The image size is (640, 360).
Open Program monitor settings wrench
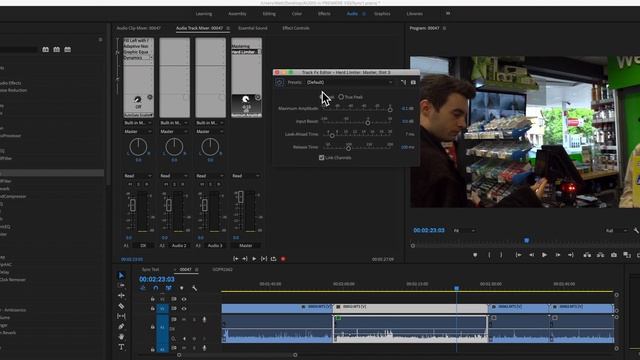coord(636,231)
